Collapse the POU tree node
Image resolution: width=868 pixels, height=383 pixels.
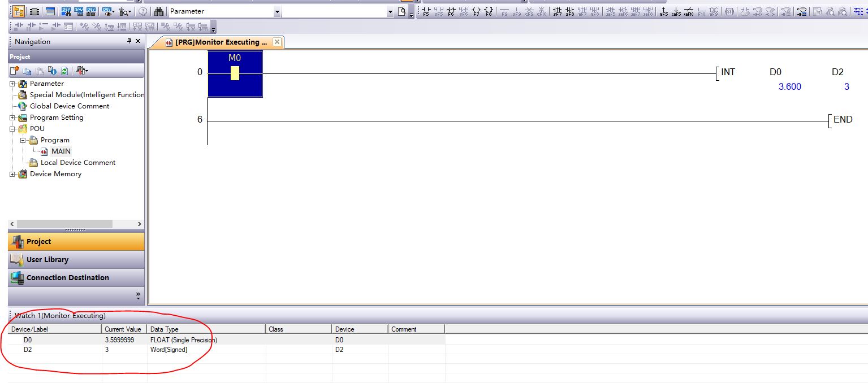[x=12, y=129]
